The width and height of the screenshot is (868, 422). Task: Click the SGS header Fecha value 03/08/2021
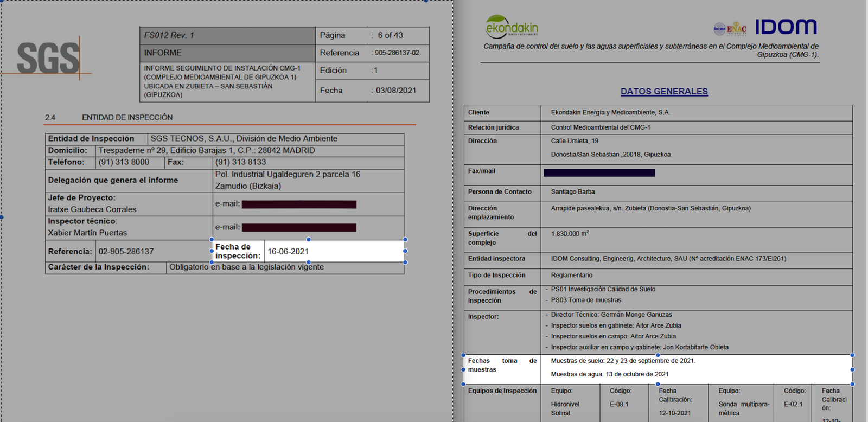[x=395, y=91]
